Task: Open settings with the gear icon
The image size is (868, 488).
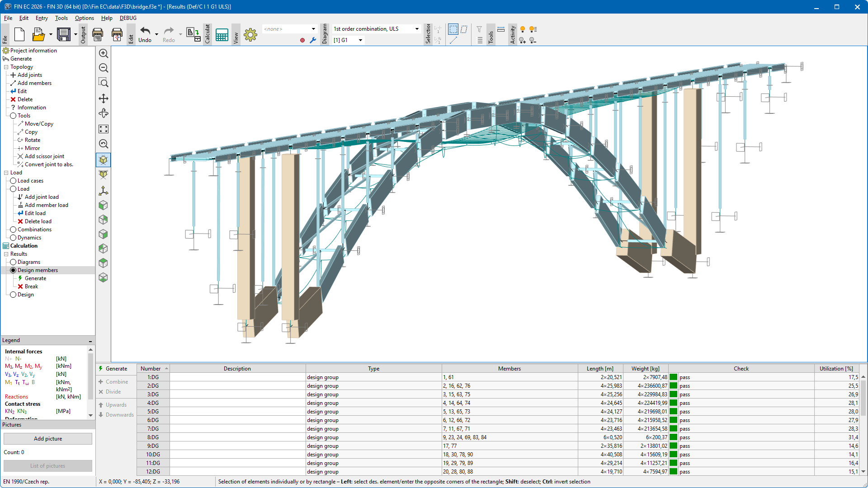Action: (x=250, y=35)
